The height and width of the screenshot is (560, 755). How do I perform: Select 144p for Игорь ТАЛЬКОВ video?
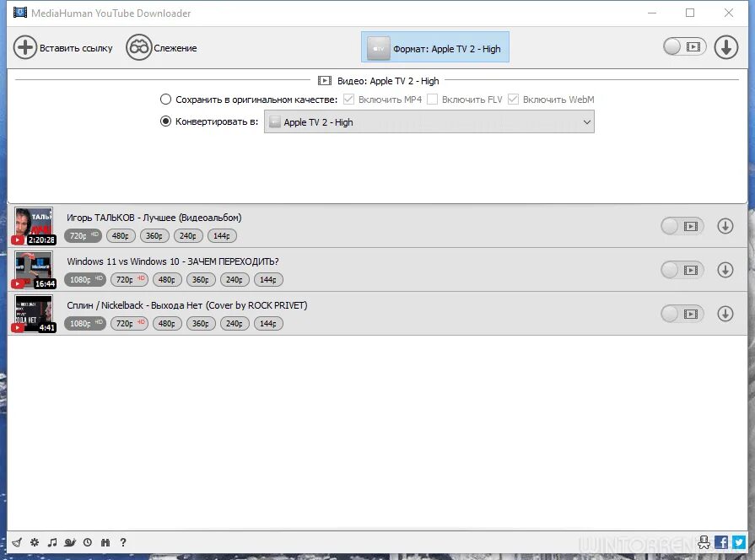tap(222, 236)
